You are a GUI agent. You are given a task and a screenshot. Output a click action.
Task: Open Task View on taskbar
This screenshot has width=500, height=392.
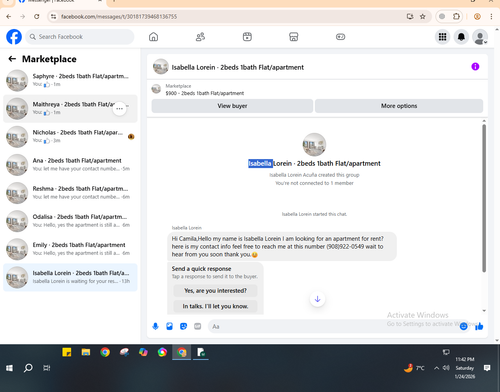pos(47,368)
